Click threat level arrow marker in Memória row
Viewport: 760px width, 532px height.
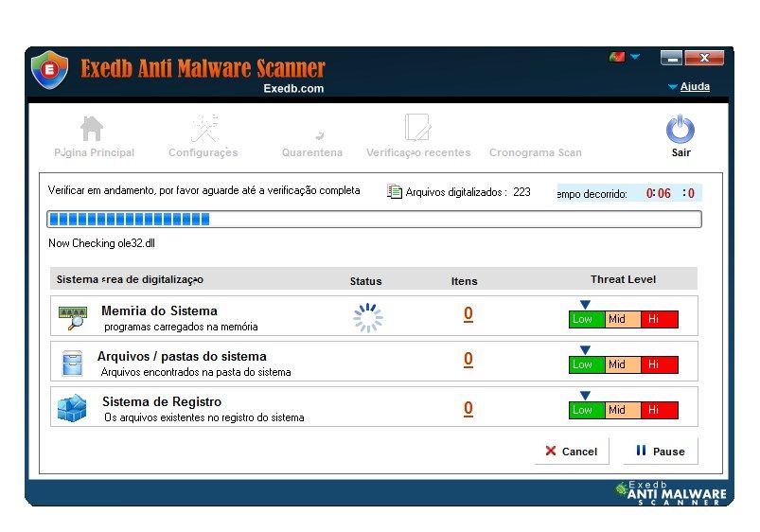coord(585,305)
